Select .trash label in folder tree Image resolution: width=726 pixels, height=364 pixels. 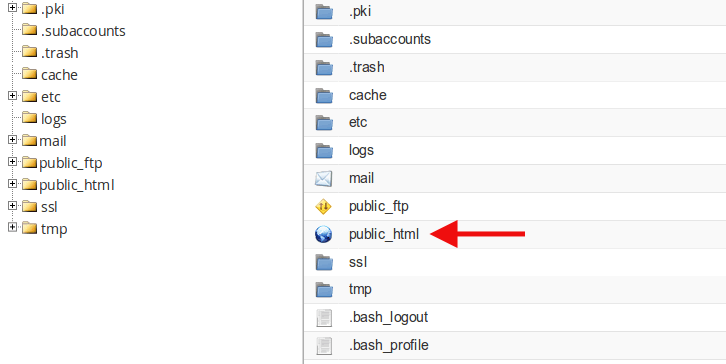click(59, 53)
